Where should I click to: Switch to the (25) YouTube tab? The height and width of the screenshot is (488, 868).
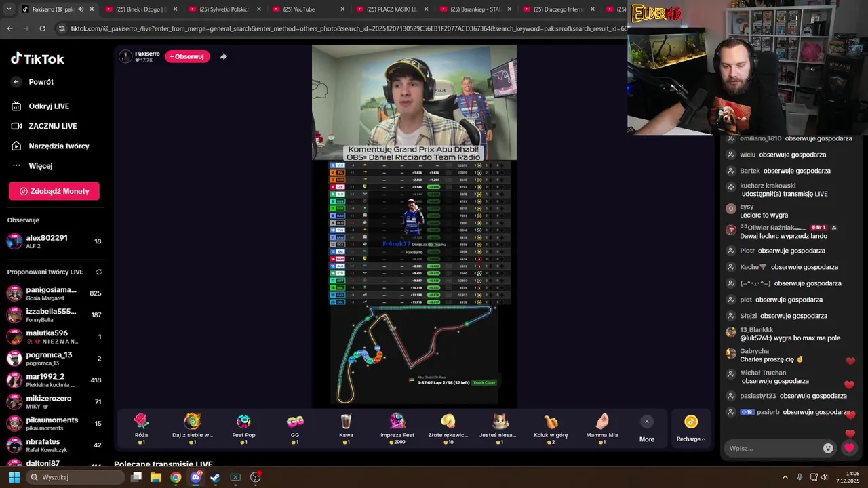(x=308, y=9)
